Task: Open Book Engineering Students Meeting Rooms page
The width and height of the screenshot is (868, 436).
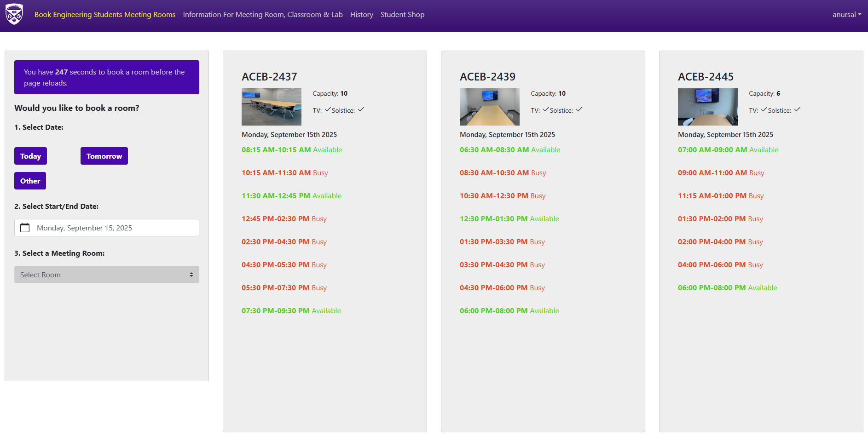Action: 105,15
